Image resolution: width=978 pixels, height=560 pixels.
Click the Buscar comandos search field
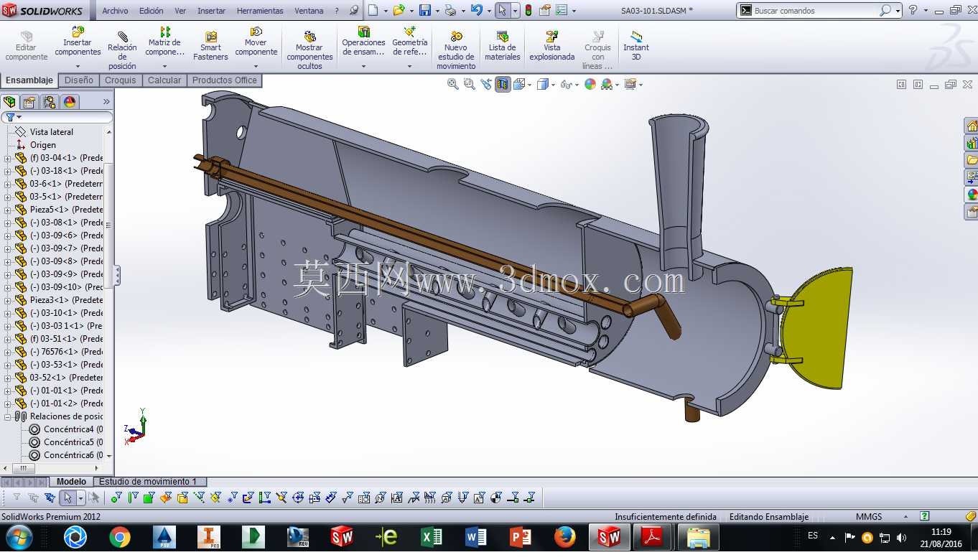coord(819,11)
